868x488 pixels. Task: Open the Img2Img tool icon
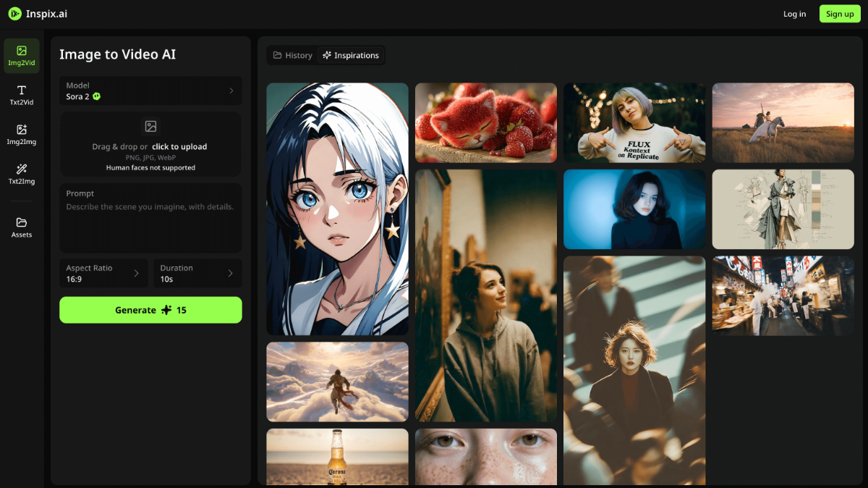click(22, 130)
